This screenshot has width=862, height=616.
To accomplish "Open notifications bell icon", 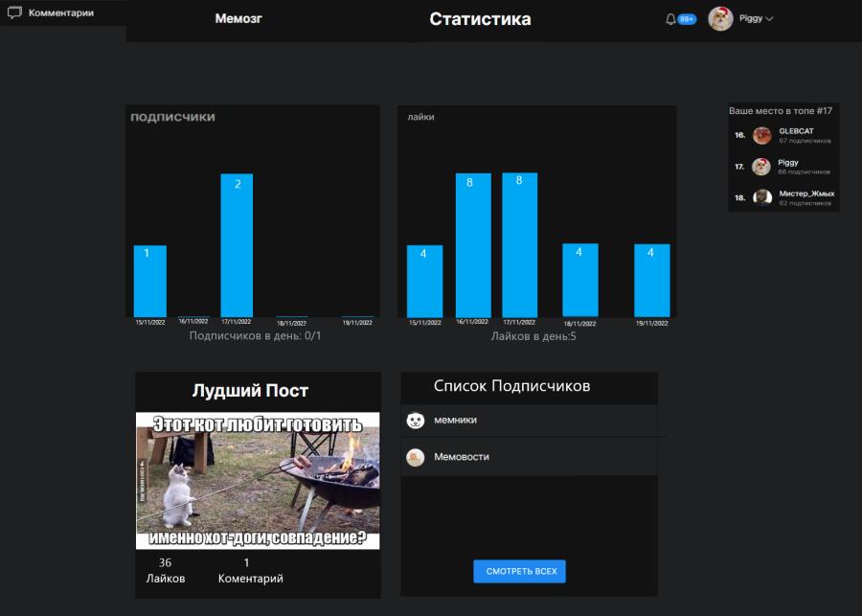I will click(670, 19).
